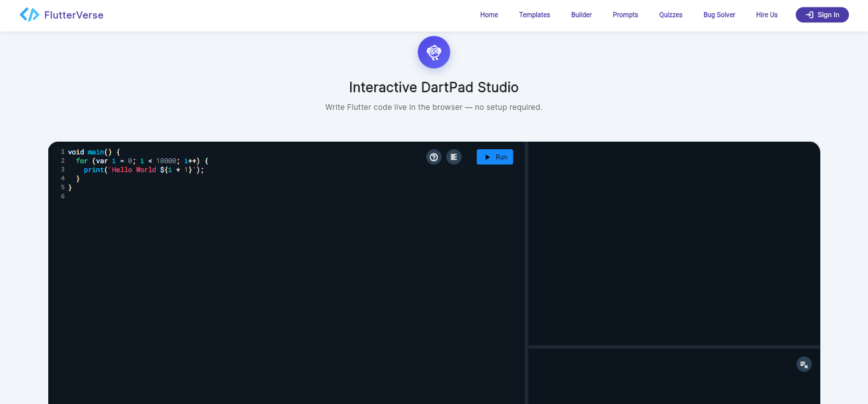This screenshot has width=868, height=404.
Task: Clear the console using the clear-output icon
Action: [x=804, y=364]
